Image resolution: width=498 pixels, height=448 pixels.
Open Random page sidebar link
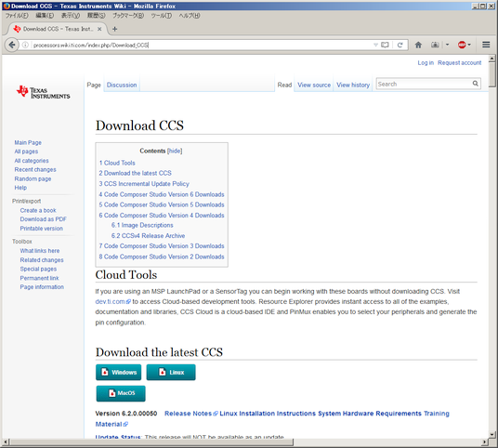point(33,178)
